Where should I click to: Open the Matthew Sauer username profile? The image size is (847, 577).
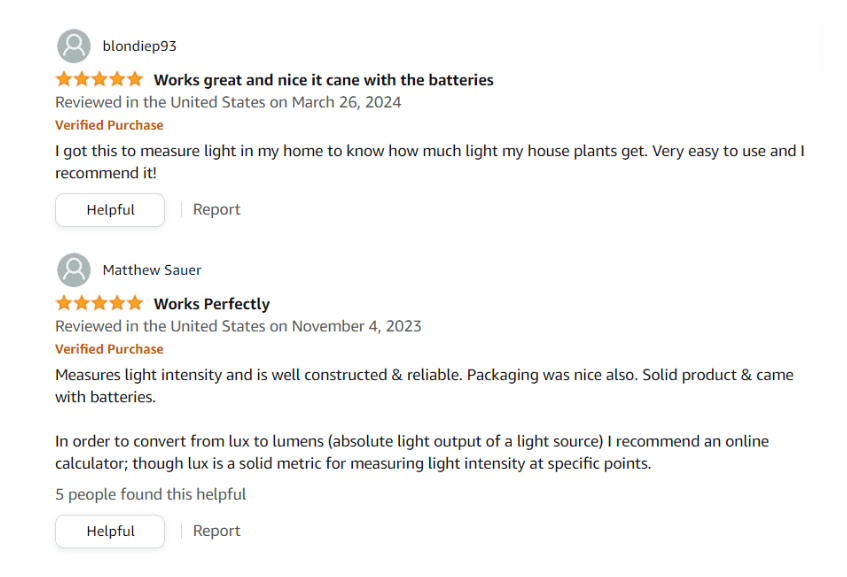152,270
